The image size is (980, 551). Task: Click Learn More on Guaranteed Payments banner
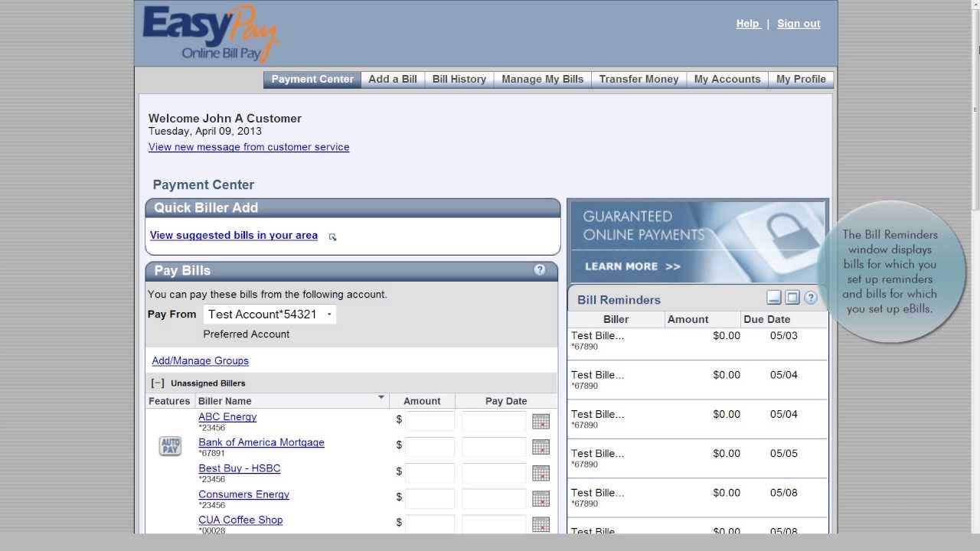632,266
